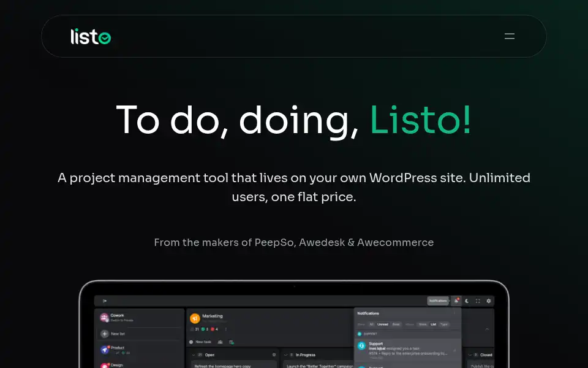The width and height of the screenshot is (588, 368).
Task: Click the sidebar collapse icon in the mockup
Action: click(x=105, y=301)
